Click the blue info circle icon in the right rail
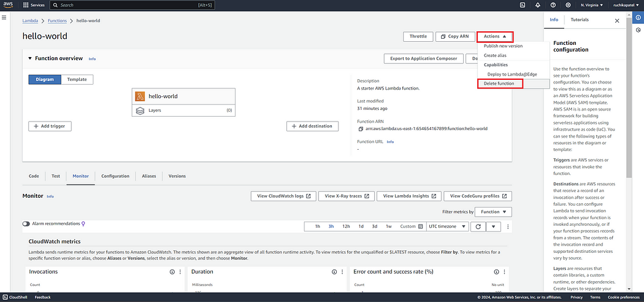The image size is (644, 302). coord(638,18)
